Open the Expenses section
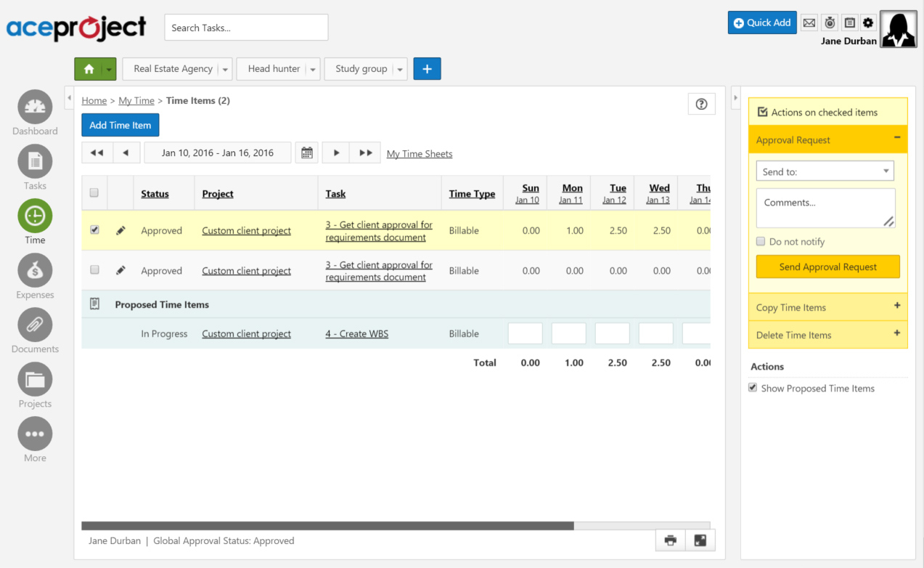 34,270
